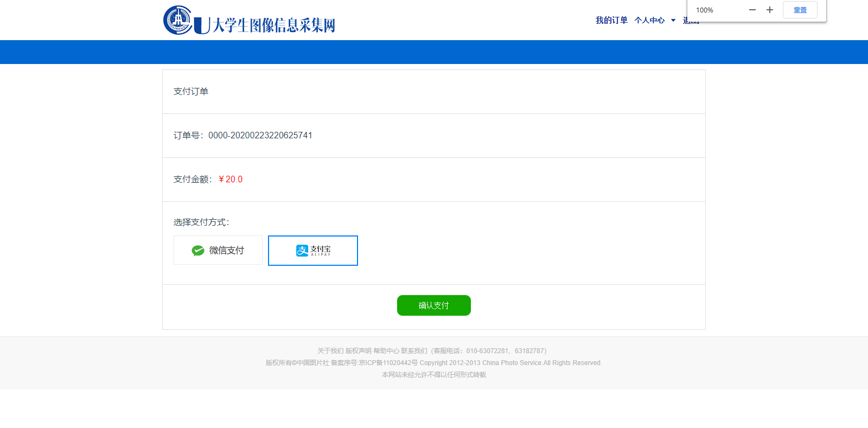Open the 关于我们 footer link
The width and height of the screenshot is (868, 428).
click(330, 351)
